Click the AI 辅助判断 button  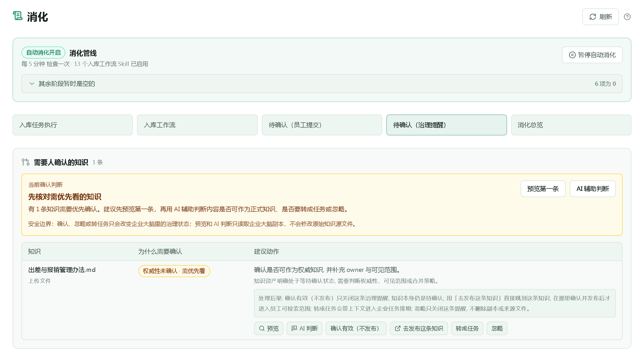[593, 189]
